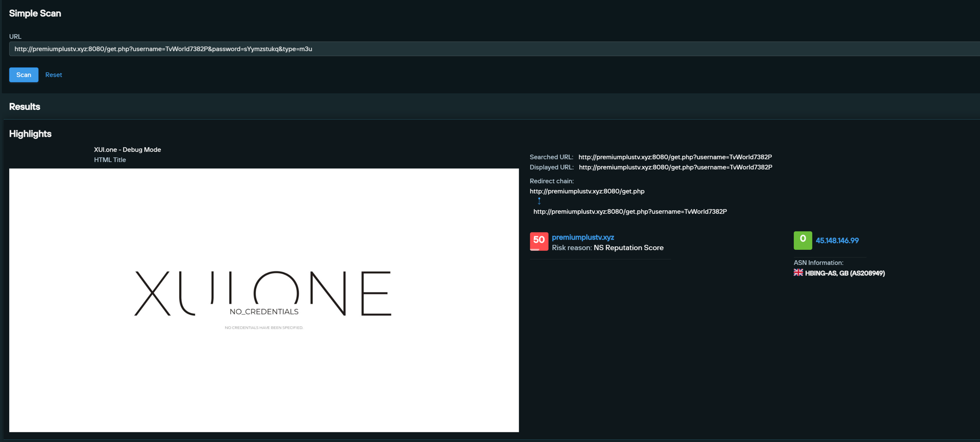Viewport: 980px width, 442px height.
Task: Click the 'ASN Information:' label
Action: [818, 263]
